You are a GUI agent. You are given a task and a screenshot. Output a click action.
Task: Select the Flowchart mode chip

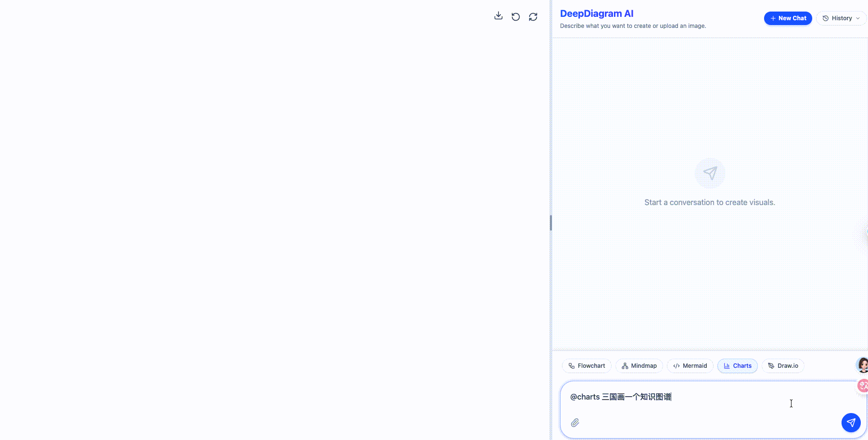(587, 366)
